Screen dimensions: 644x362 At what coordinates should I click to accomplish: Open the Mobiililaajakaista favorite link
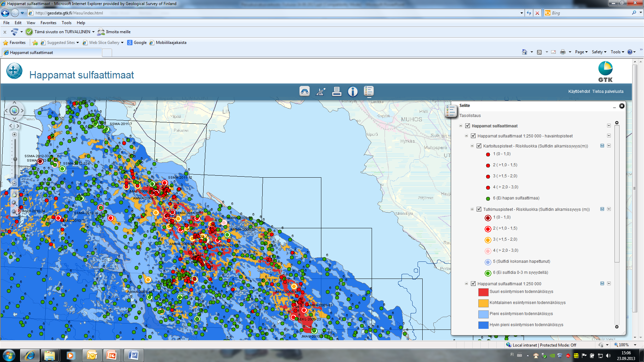(168, 43)
